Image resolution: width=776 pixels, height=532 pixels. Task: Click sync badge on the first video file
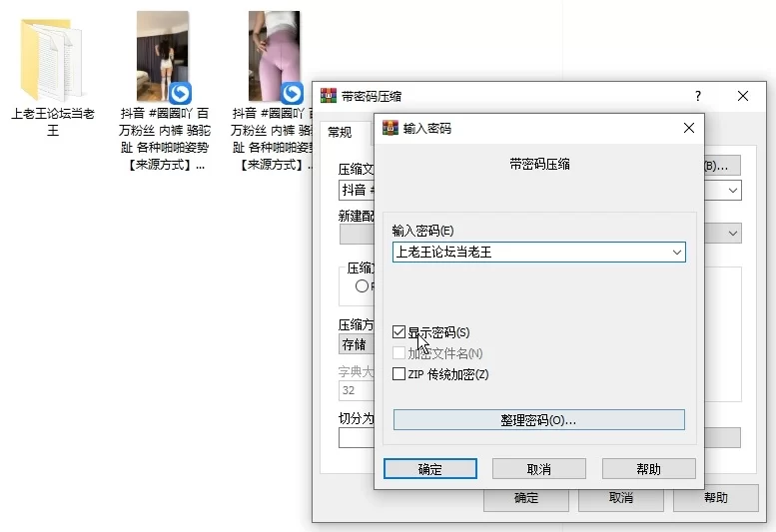(180, 93)
